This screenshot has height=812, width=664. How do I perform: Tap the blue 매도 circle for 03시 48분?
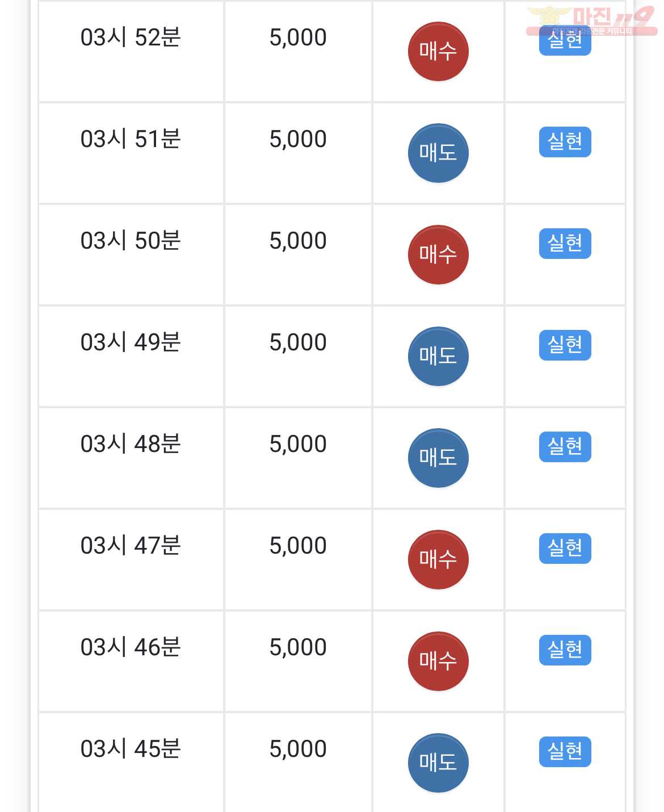[x=438, y=458]
